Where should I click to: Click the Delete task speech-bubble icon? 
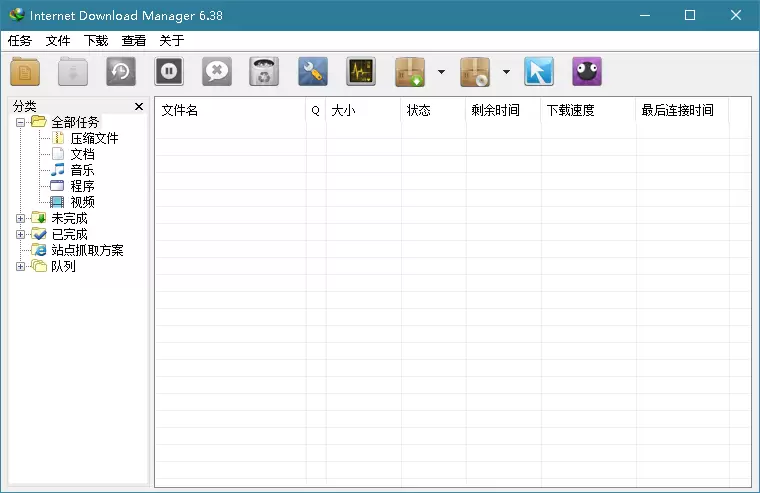[x=217, y=72]
